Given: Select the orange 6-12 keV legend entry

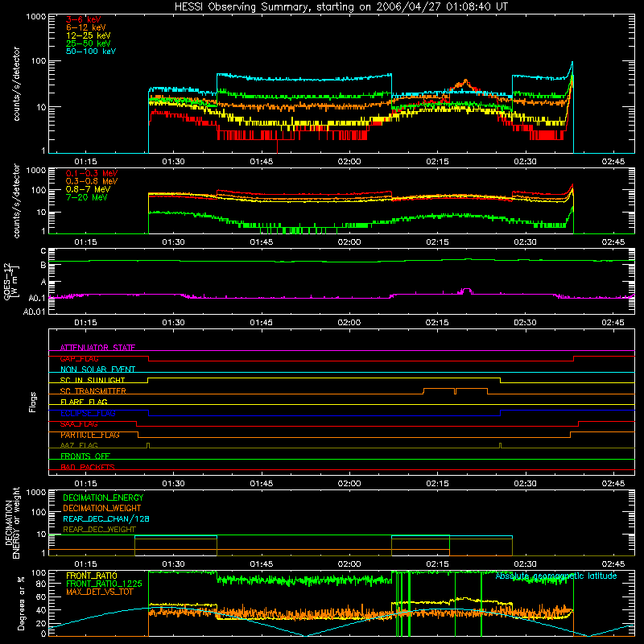Looking at the screenshot, I should click(x=85, y=27).
